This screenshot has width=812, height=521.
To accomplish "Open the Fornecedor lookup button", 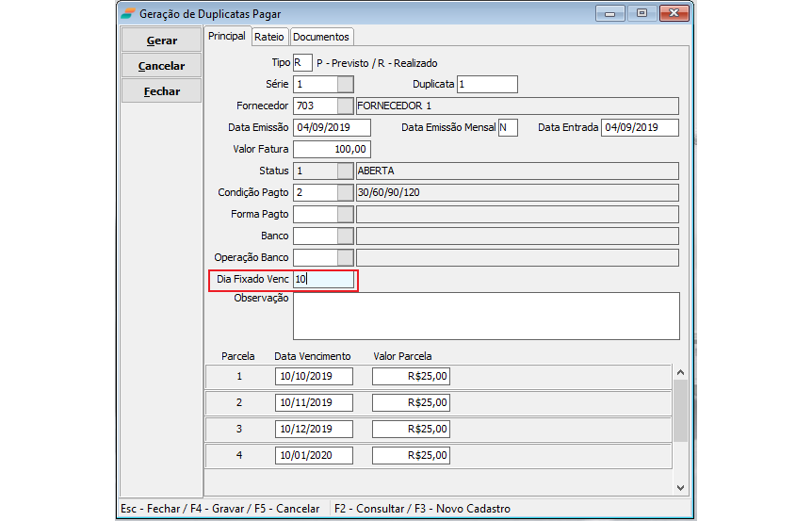I will (346, 106).
